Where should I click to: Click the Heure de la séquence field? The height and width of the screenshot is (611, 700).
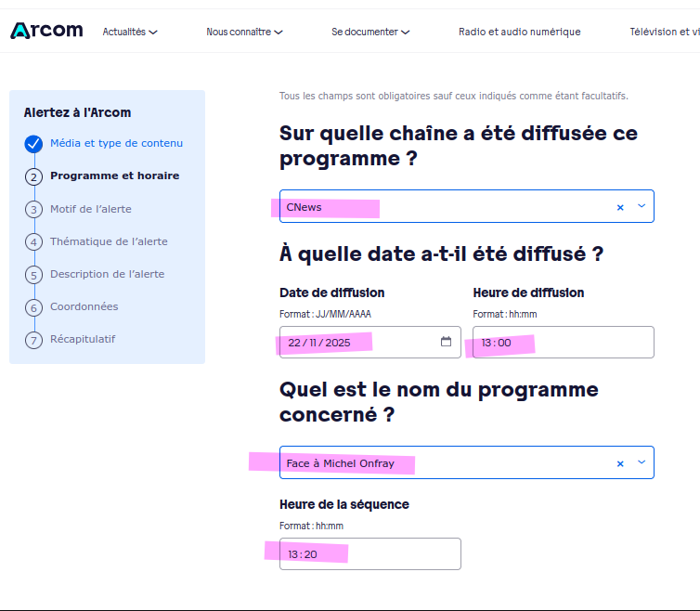[369, 554]
